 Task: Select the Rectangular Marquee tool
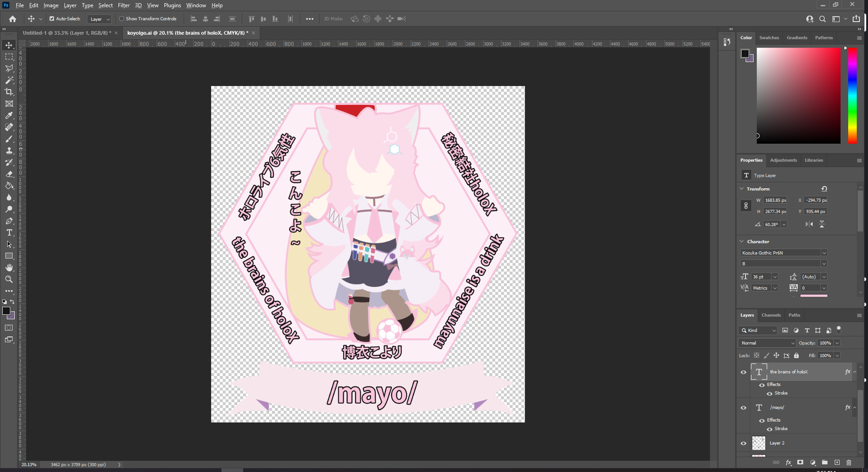[9, 57]
